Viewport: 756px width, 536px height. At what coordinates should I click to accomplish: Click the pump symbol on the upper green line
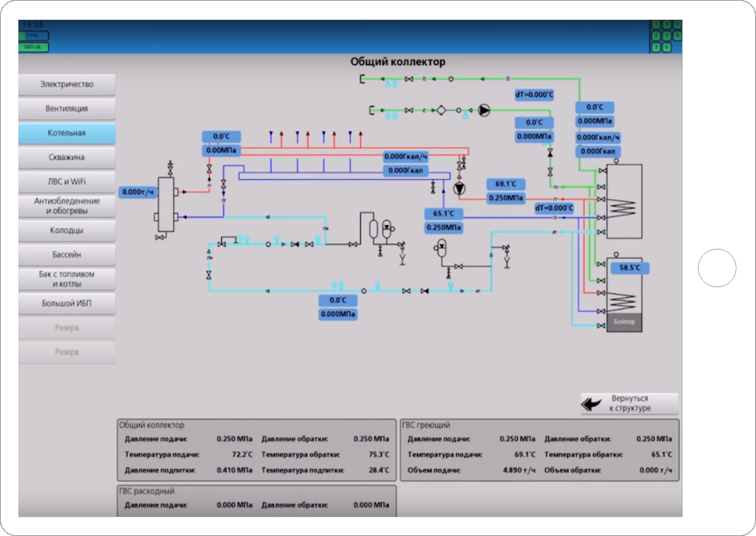(484, 110)
